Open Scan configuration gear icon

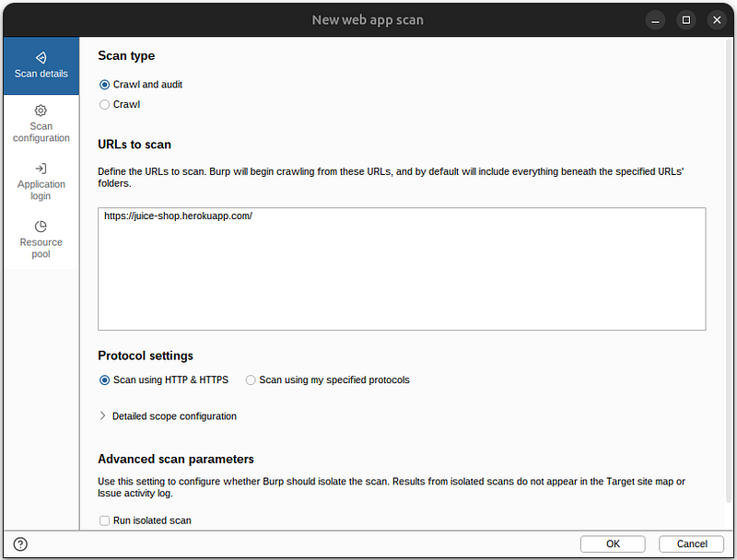point(41,111)
